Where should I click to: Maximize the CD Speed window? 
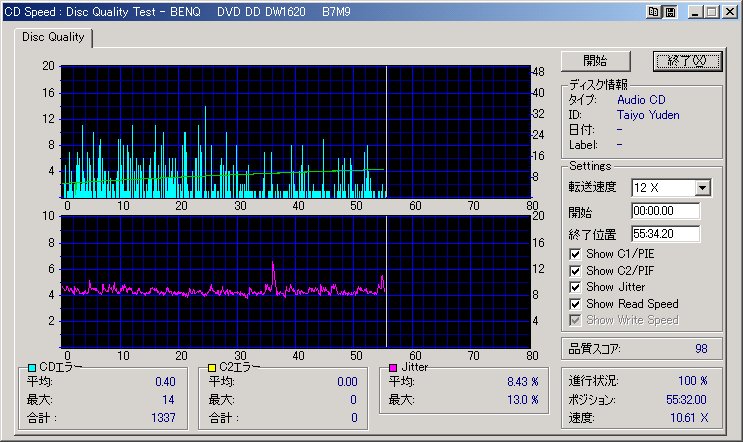709,11
